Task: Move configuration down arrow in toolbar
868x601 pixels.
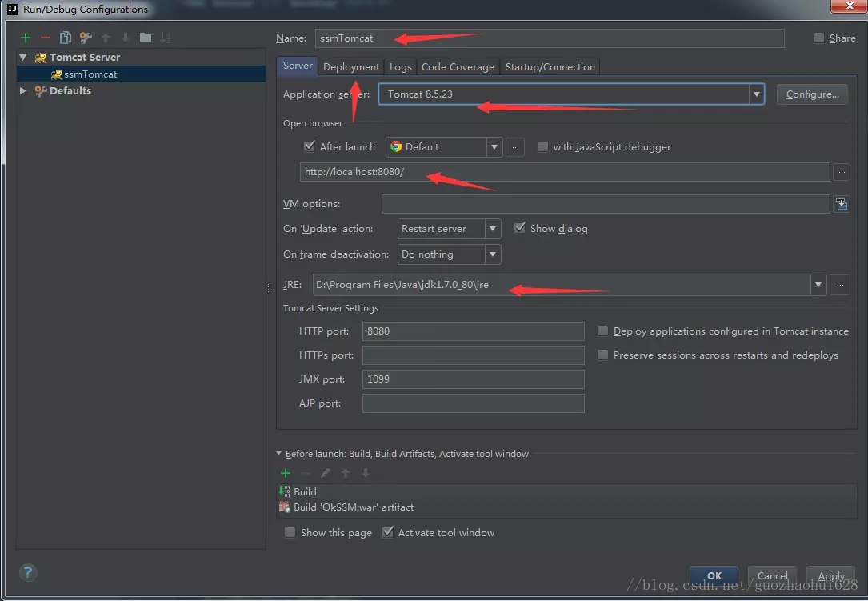Action: click(x=125, y=38)
